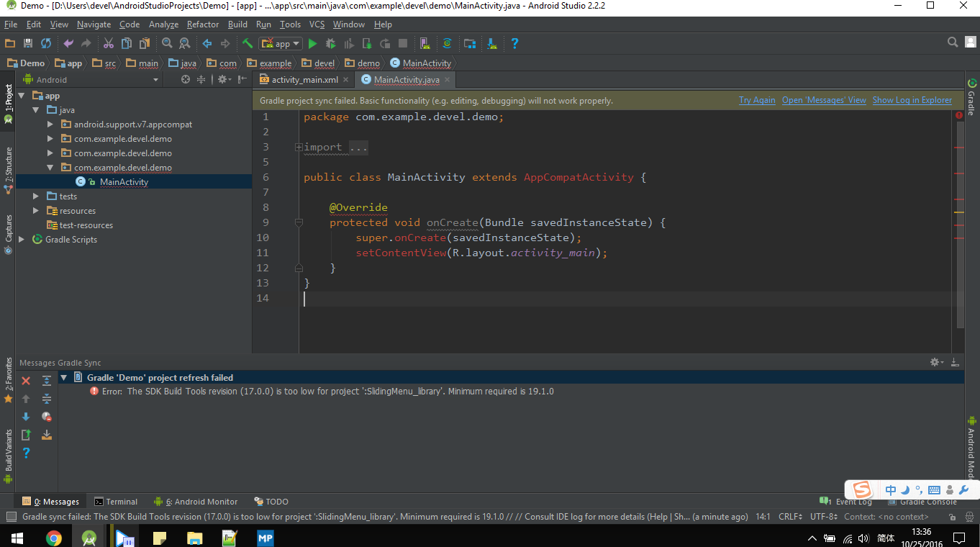Collapse all in Project panel
980x547 pixels.
(201, 80)
